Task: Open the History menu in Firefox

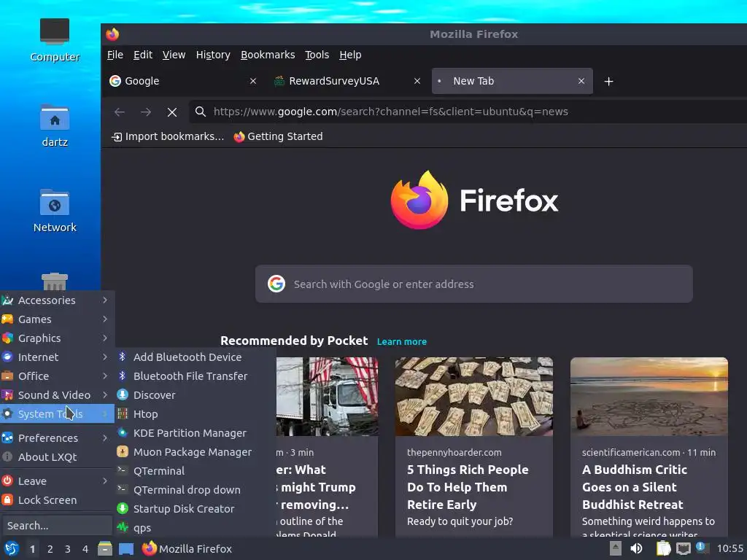Action: tap(212, 55)
